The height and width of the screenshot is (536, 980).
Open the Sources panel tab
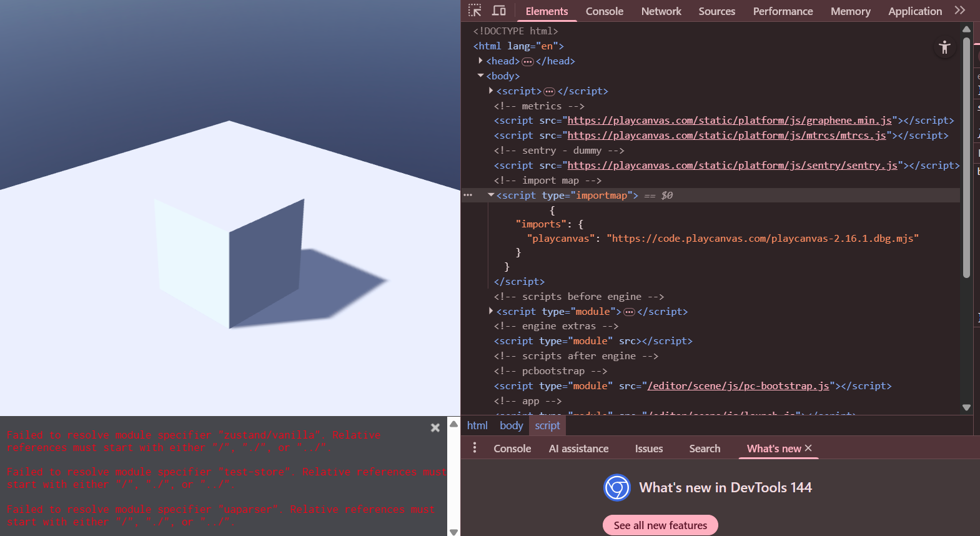716,11
